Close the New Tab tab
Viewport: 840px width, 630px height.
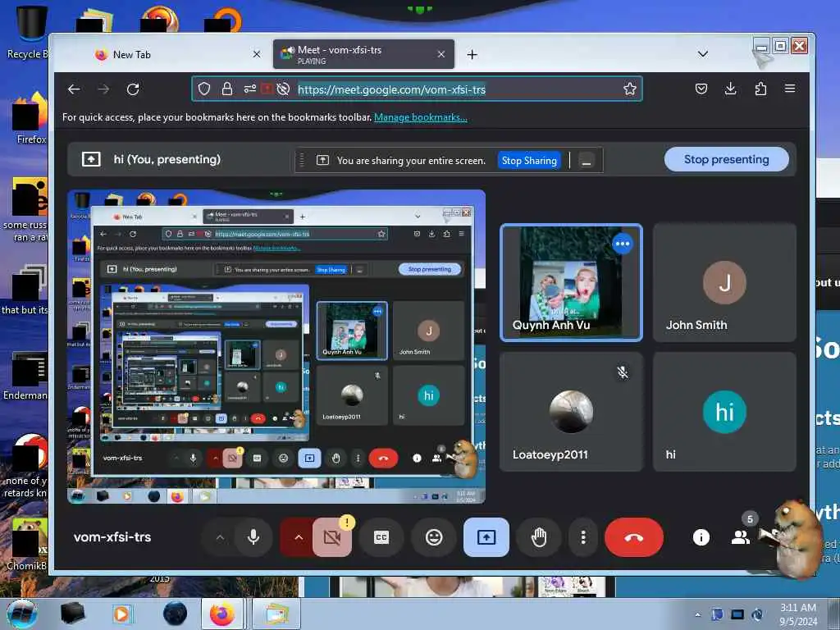coord(257,55)
